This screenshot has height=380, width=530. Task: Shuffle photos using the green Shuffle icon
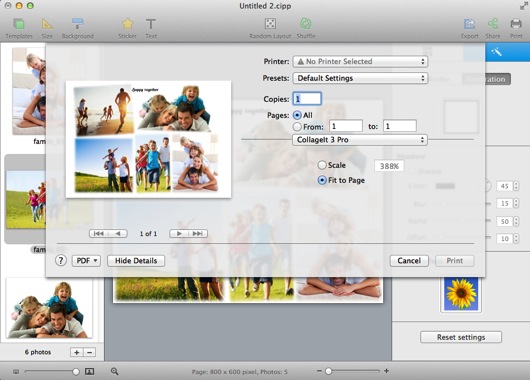[306, 24]
